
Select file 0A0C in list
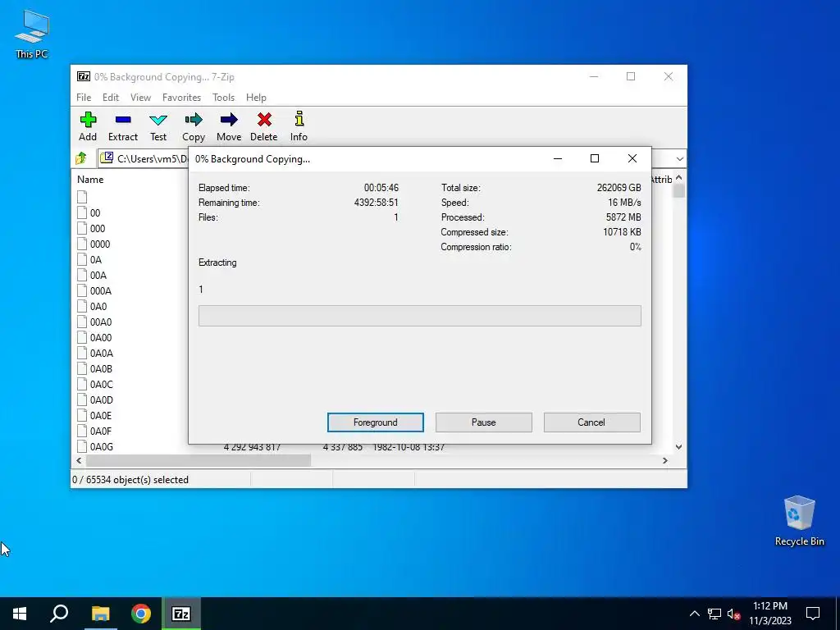pos(102,384)
